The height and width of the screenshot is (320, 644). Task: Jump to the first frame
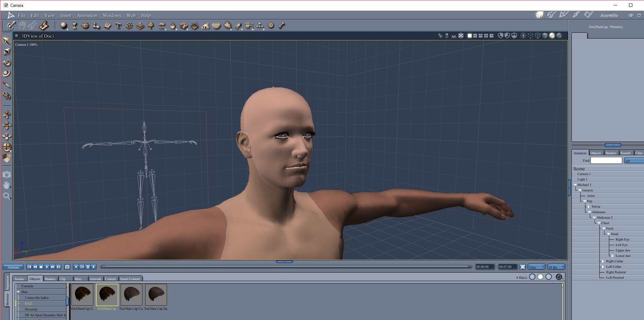(29, 267)
